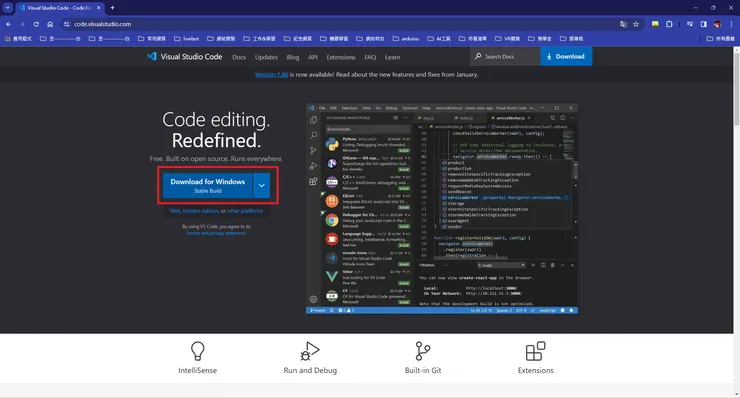Expand the download options chevron dropdown
The width and height of the screenshot is (740, 398).
point(261,186)
